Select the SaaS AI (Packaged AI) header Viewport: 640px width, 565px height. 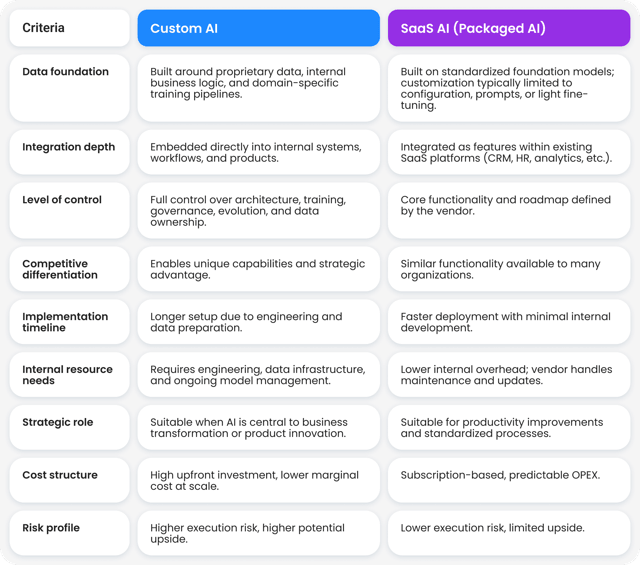509,28
